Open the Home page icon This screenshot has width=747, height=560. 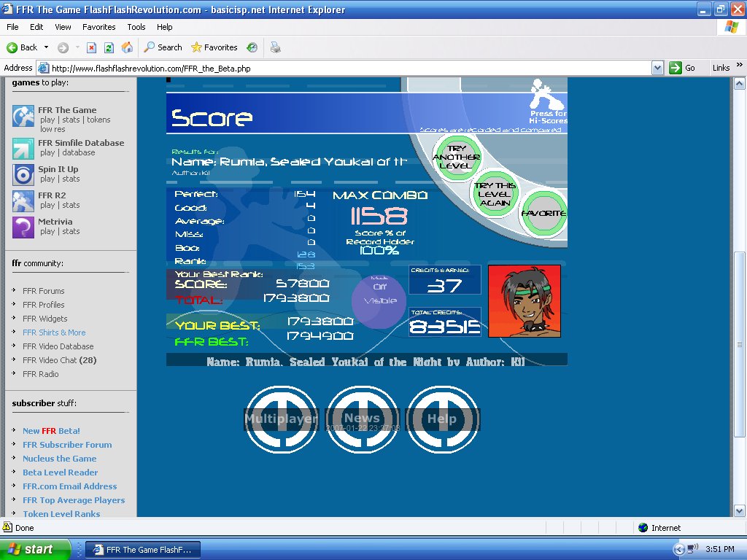pos(127,47)
